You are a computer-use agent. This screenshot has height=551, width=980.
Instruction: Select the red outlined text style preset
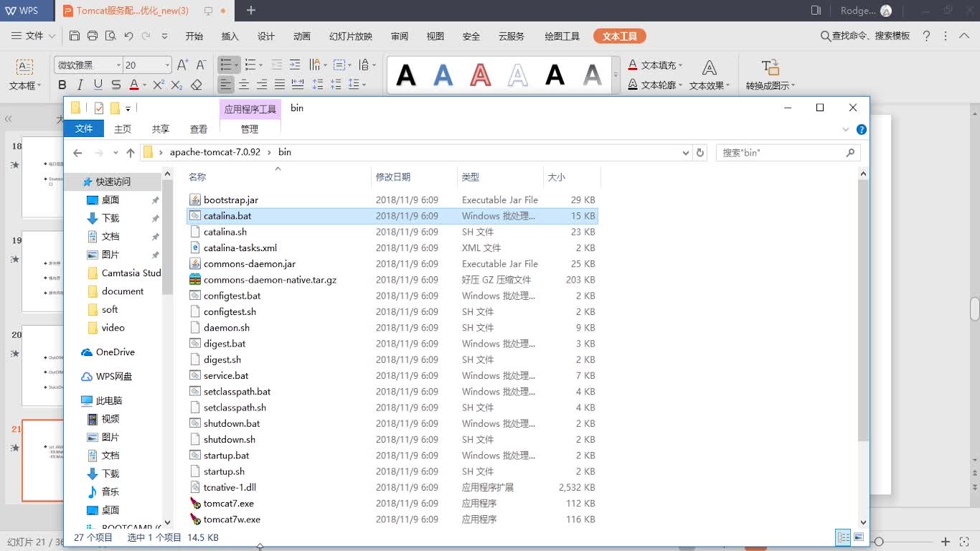pyautogui.click(x=481, y=75)
